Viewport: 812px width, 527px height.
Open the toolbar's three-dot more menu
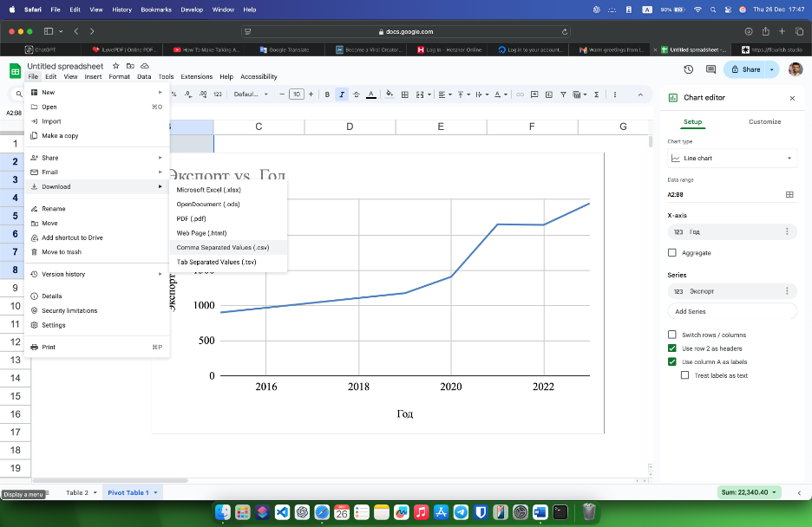point(615,94)
